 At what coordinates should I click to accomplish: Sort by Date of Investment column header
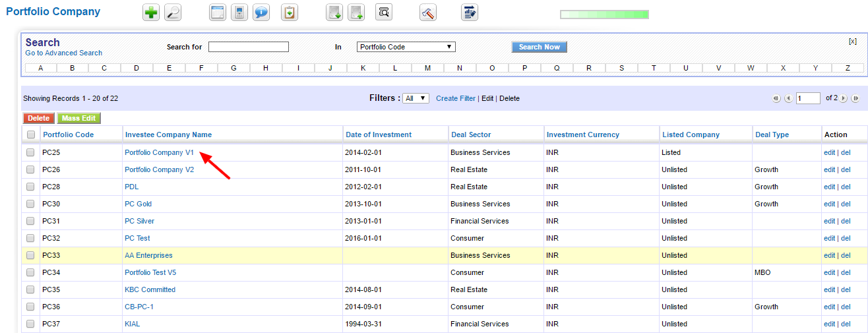(379, 135)
